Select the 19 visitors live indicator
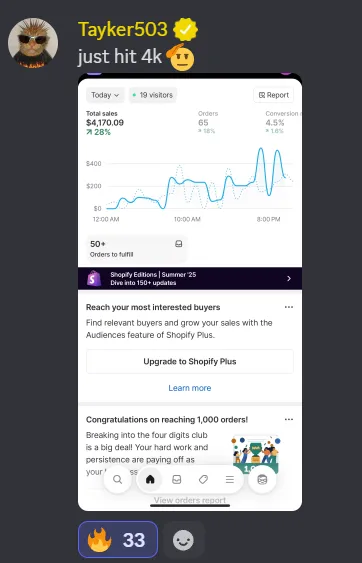This screenshot has width=362, height=563. [x=153, y=95]
